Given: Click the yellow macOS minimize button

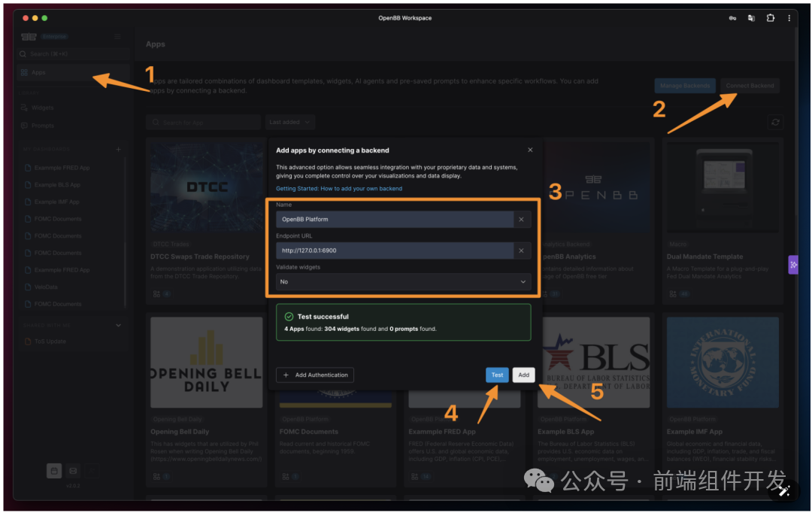Looking at the screenshot, I should pyautogui.click(x=35, y=18).
